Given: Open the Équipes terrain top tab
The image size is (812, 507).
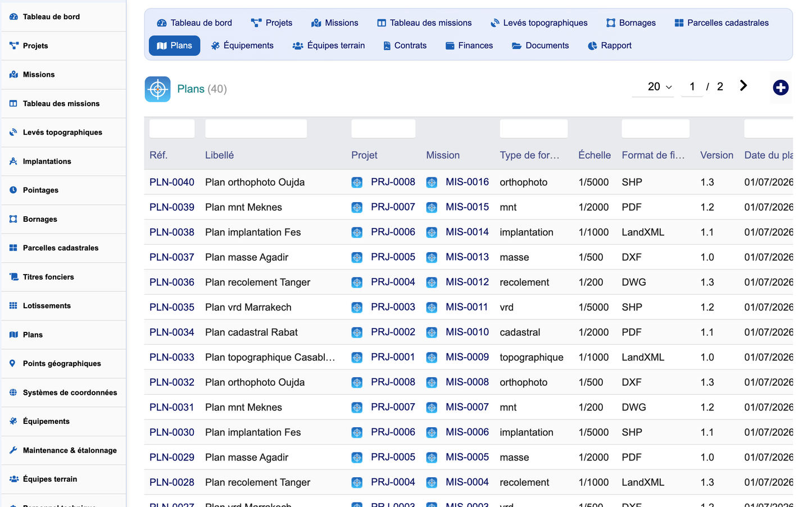Looking at the screenshot, I should [x=329, y=45].
